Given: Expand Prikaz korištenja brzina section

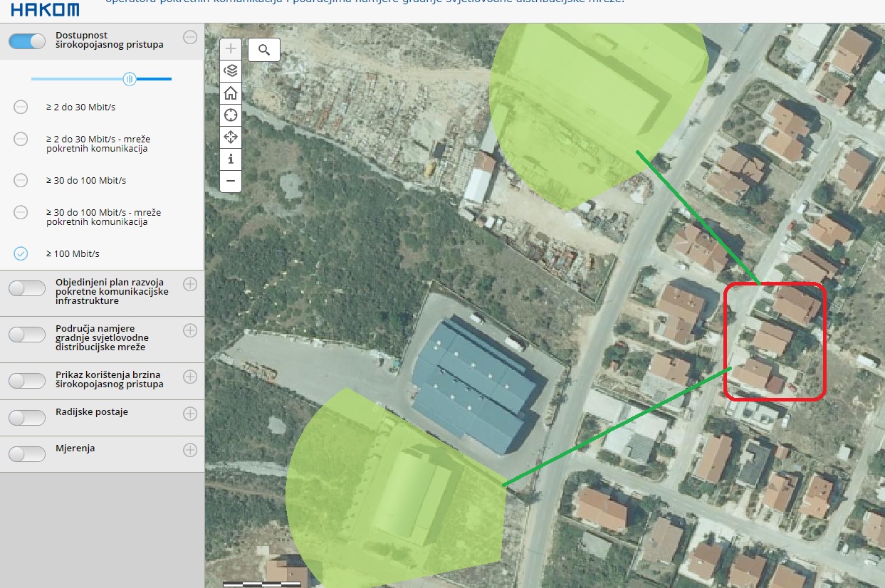Looking at the screenshot, I should (x=190, y=376).
